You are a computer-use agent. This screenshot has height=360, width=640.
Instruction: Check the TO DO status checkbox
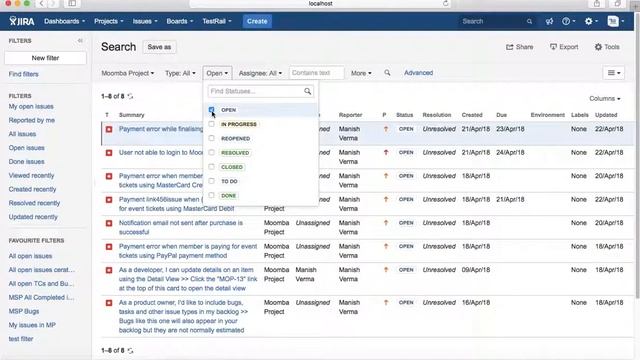click(x=211, y=181)
